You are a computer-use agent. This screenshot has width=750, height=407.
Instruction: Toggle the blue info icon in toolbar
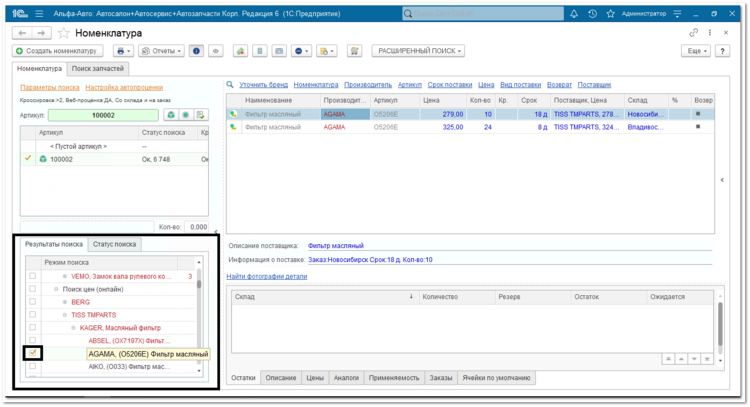click(196, 51)
